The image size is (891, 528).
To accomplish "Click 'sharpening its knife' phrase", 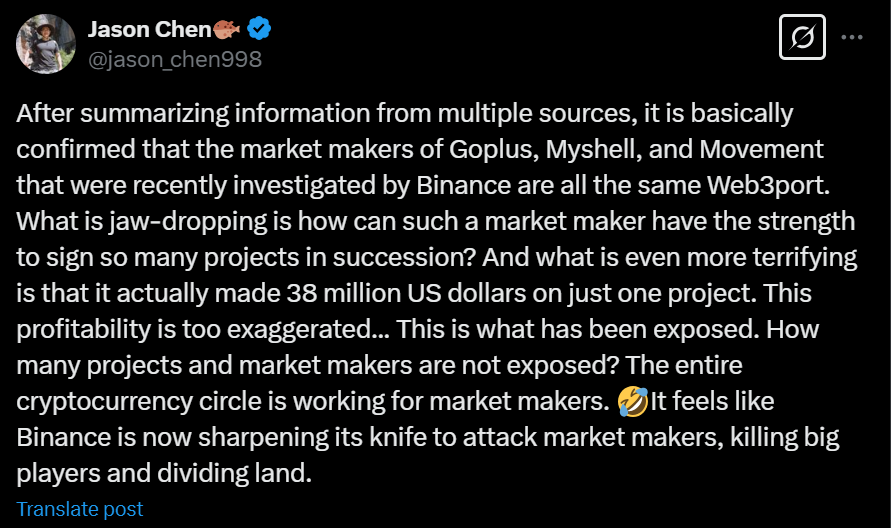I will (x=312, y=437).
